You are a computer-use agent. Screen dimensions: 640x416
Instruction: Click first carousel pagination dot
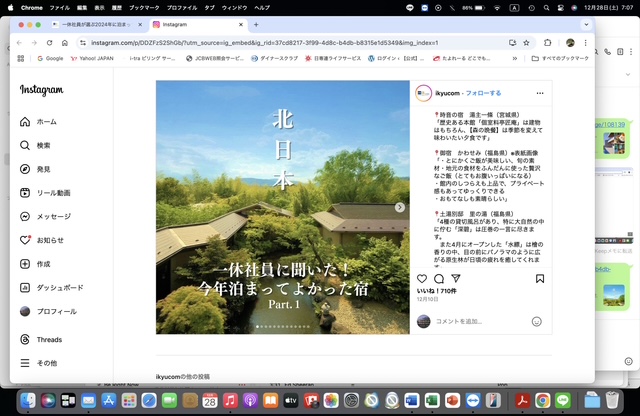258,327
